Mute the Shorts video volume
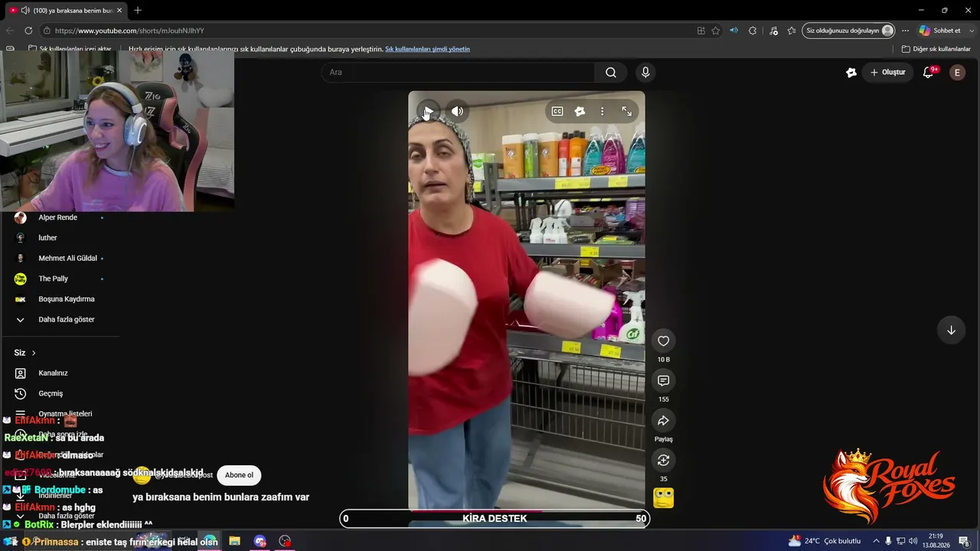The height and width of the screenshot is (551, 980). [x=457, y=112]
